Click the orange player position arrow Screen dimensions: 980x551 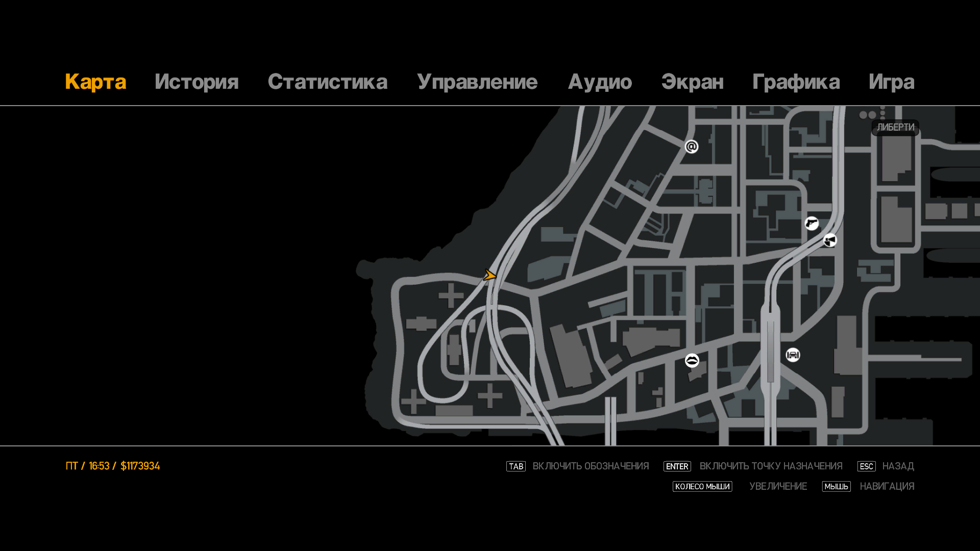point(489,275)
